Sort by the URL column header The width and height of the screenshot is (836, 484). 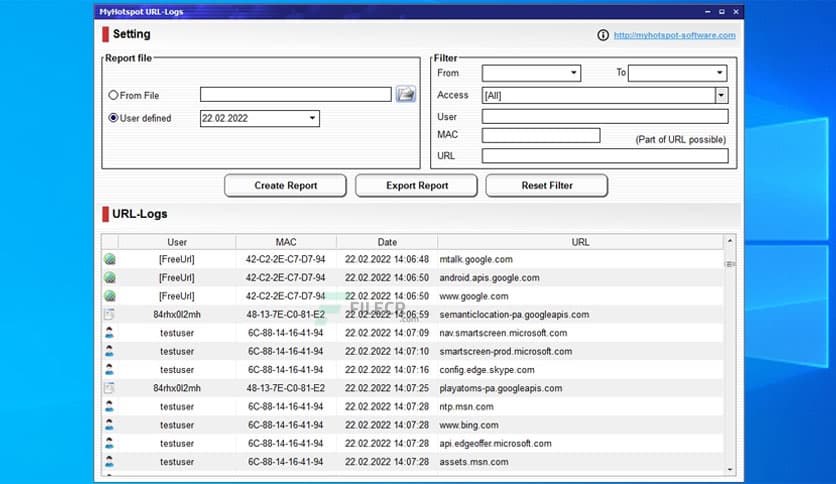coord(580,242)
